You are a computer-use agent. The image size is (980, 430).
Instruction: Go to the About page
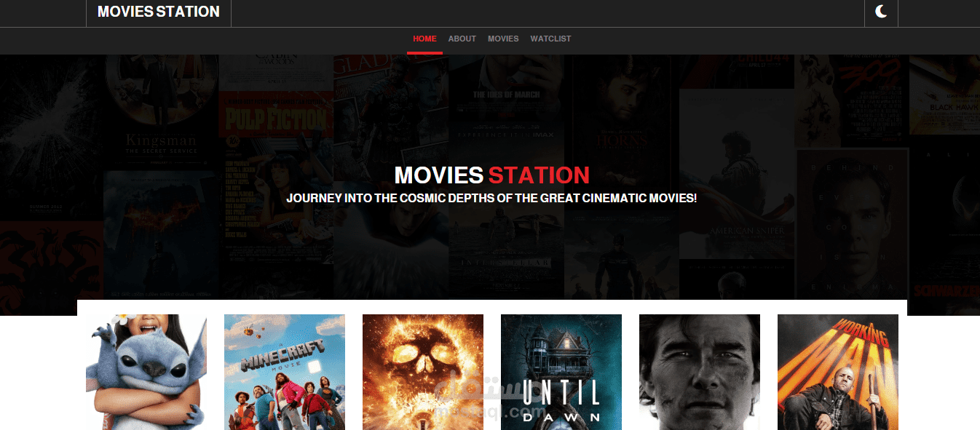click(462, 39)
